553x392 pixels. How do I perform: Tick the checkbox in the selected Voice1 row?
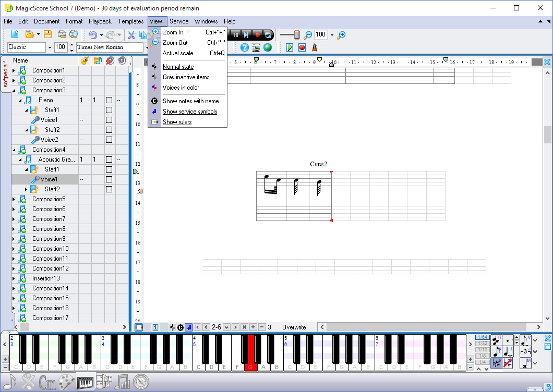coord(109,179)
